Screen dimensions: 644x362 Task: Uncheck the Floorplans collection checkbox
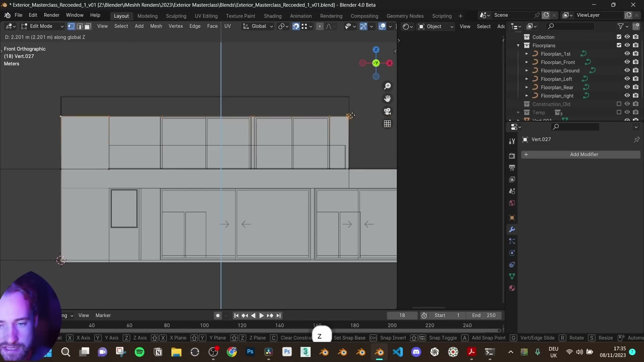(x=619, y=45)
